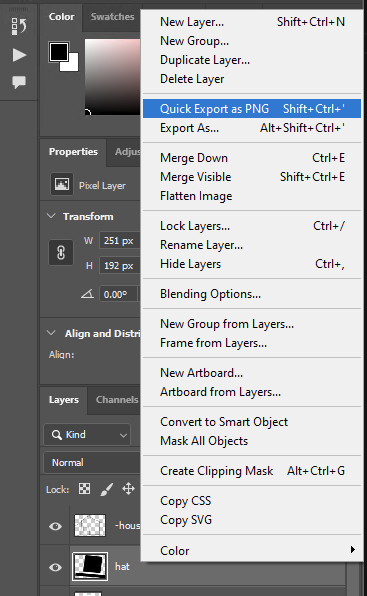Expand the Color submenu arrow

click(x=353, y=550)
